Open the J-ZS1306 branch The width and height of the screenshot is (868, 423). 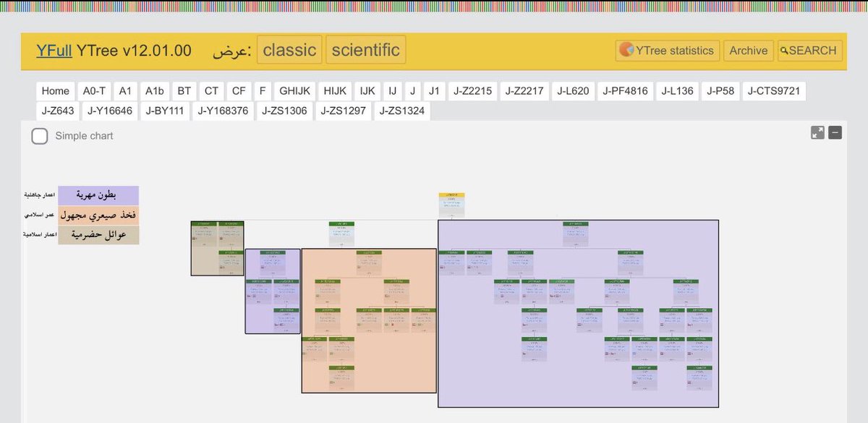(x=284, y=111)
